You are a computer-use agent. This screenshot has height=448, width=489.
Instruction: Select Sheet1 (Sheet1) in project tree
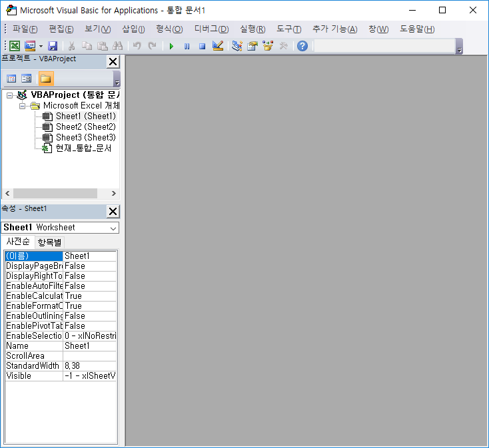coord(86,116)
